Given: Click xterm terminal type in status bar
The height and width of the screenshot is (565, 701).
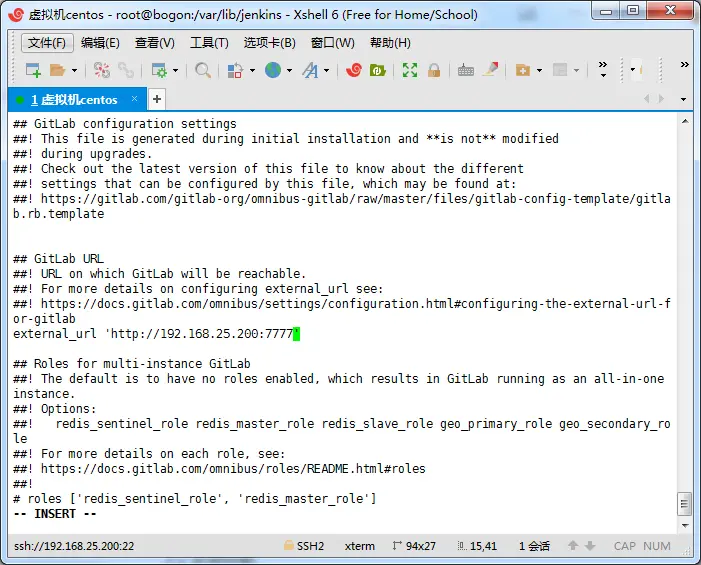Looking at the screenshot, I should [x=359, y=546].
